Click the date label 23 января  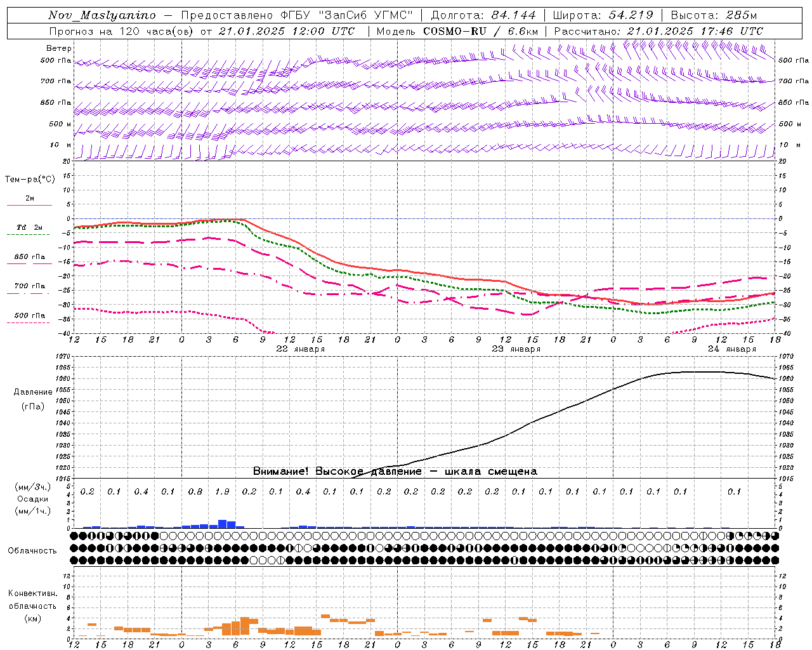coord(516,349)
